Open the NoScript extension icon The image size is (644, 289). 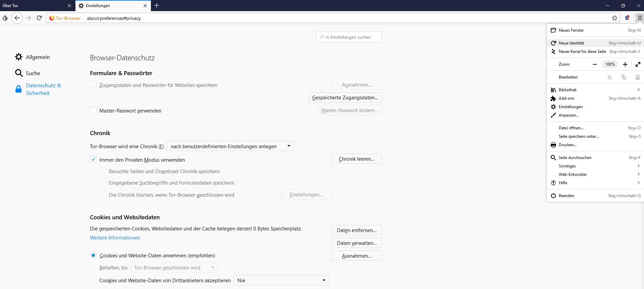pyautogui.click(x=627, y=18)
